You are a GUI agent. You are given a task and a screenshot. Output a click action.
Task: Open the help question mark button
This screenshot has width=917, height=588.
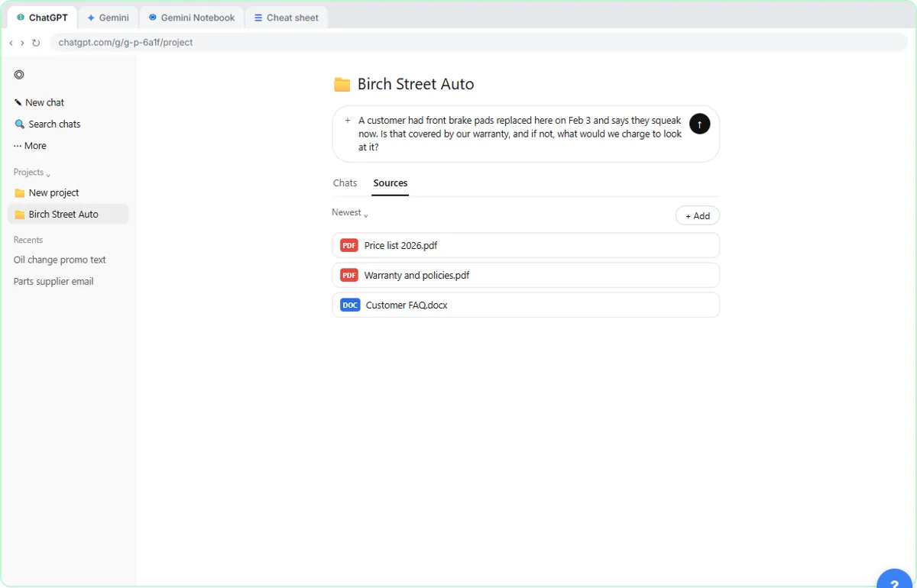[895, 579]
